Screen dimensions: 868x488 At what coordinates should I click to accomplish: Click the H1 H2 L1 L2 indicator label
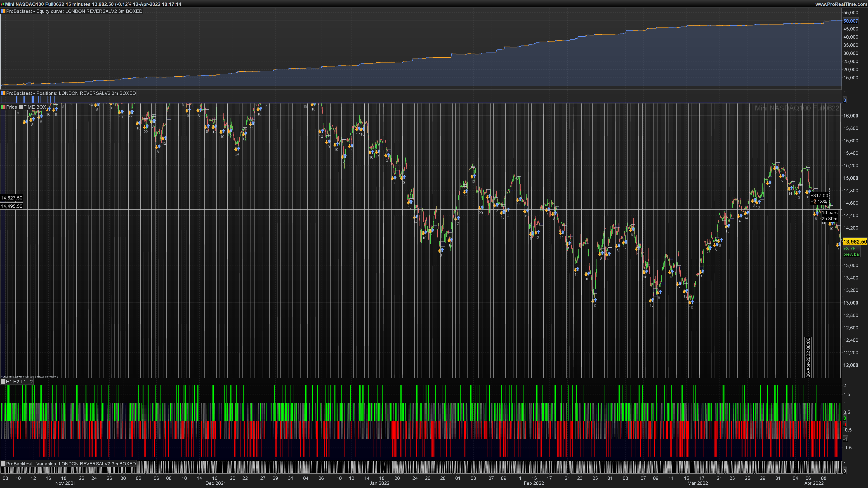pyautogui.click(x=19, y=382)
